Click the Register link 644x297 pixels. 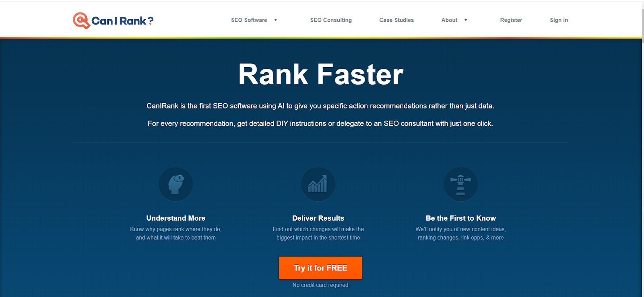pyautogui.click(x=511, y=20)
